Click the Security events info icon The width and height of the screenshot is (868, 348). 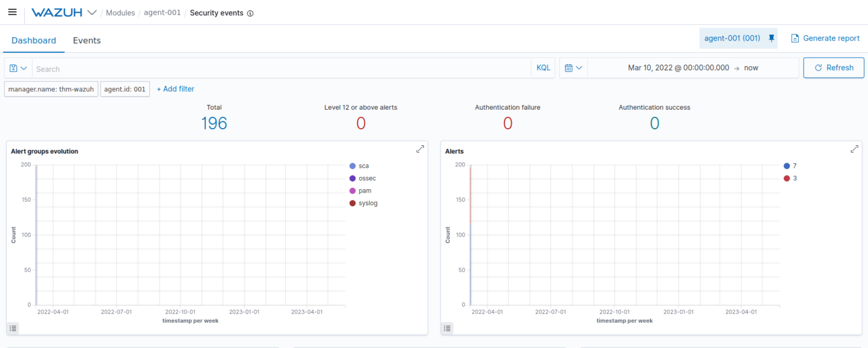click(x=250, y=13)
